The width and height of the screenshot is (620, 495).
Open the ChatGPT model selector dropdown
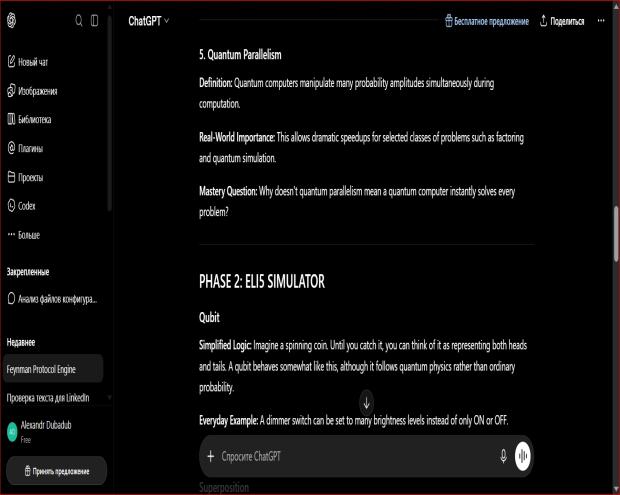click(149, 21)
